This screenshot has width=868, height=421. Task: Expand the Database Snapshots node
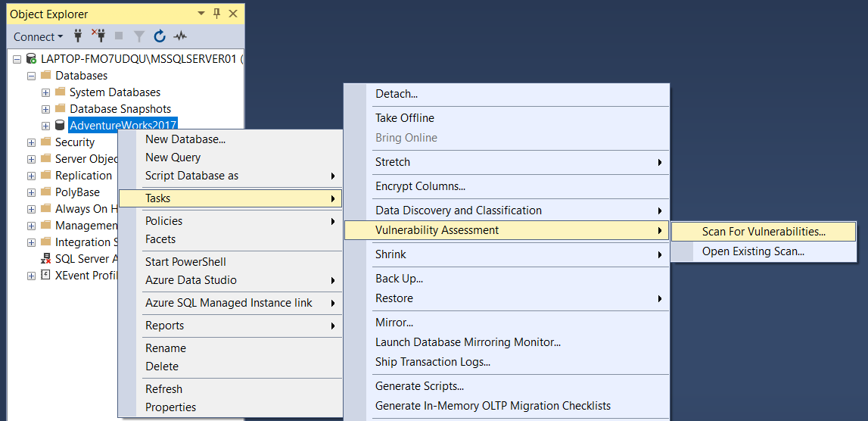[x=46, y=109]
